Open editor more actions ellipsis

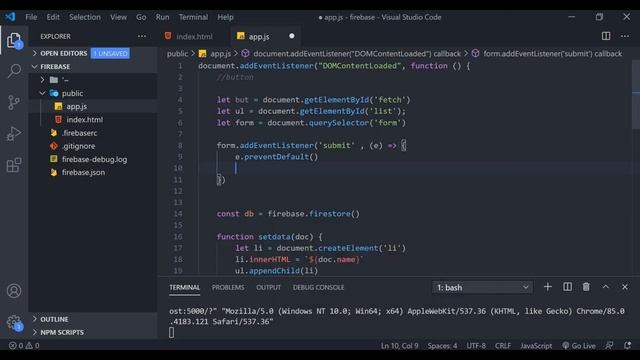tap(625, 36)
